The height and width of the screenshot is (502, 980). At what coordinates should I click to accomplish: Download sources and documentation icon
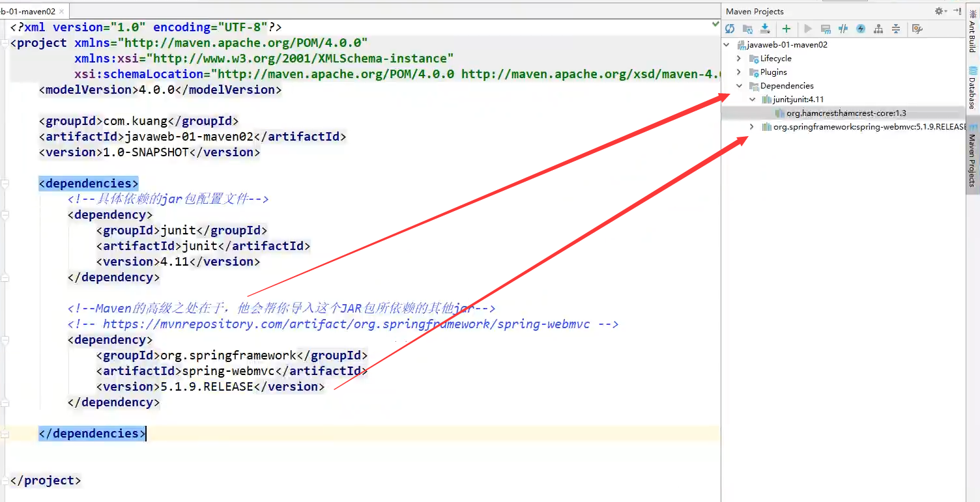766,29
